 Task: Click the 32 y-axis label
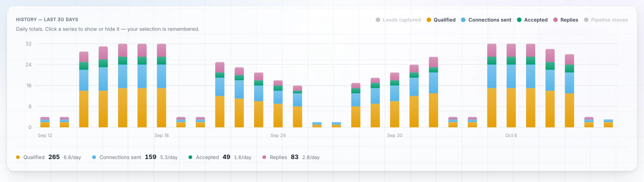pos(29,44)
